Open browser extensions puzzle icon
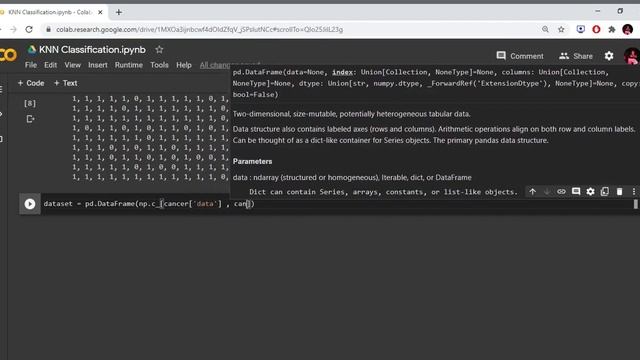This screenshot has height=360, width=640. [611, 29]
